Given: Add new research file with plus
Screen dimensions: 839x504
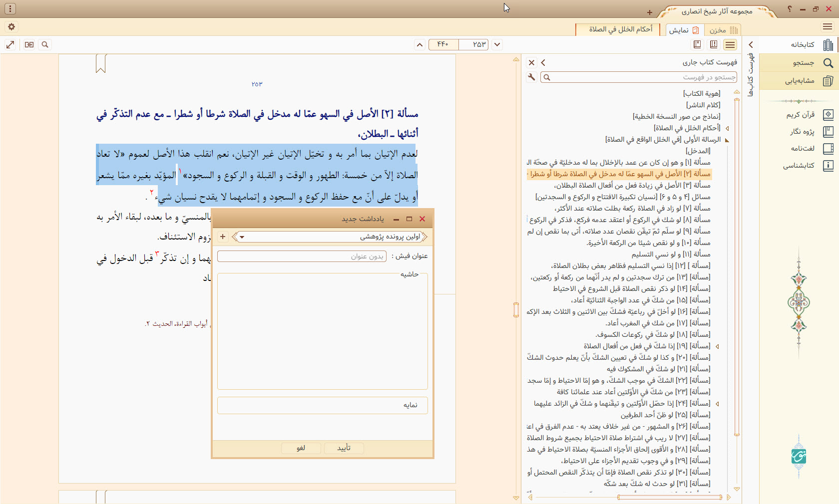Looking at the screenshot, I should (x=223, y=237).
